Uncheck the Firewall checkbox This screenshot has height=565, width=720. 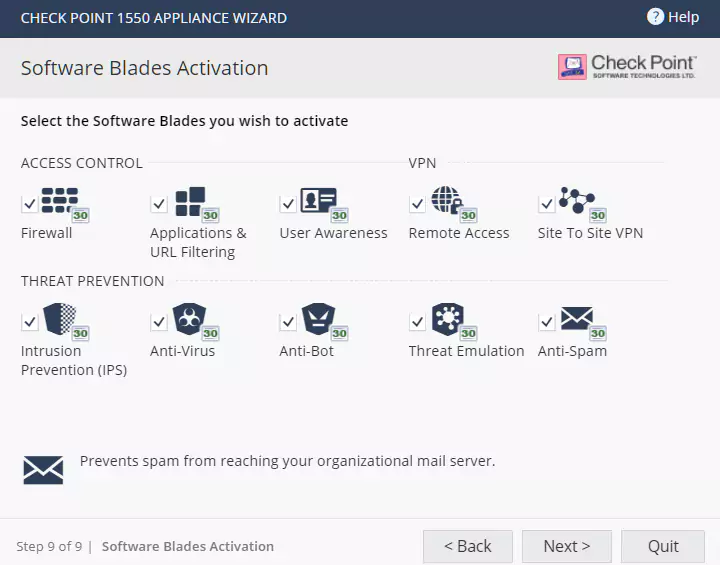tap(30, 204)
